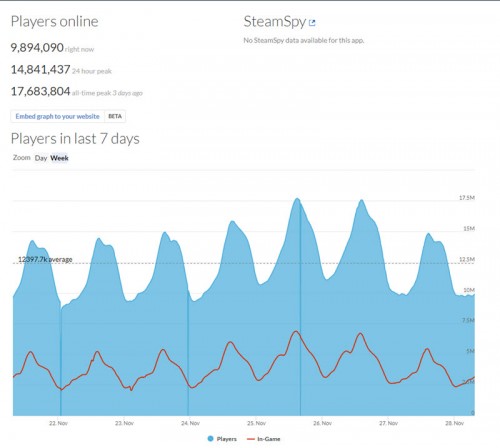
Task: Click the Players in last 7 days heading
Action: (75, 139)
